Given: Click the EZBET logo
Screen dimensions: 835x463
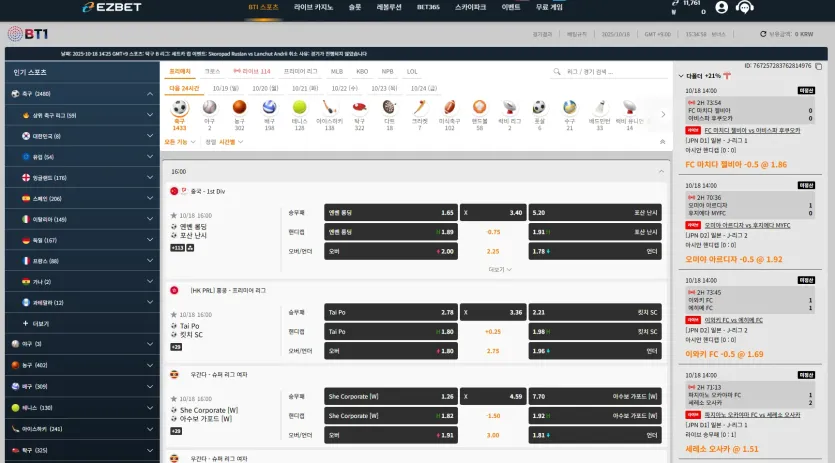Looking at the screenshot, I should point(112,7).
